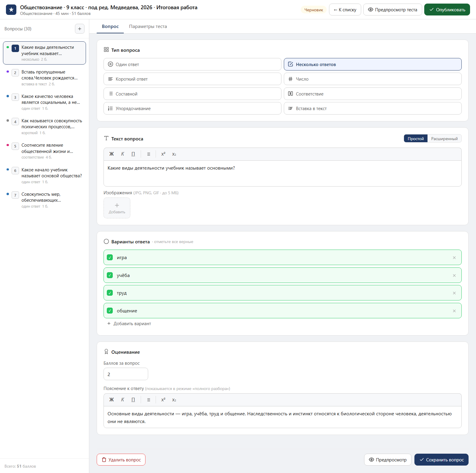
Task: Click the «Добавить» image upload tile
Action: click(117, 208)
